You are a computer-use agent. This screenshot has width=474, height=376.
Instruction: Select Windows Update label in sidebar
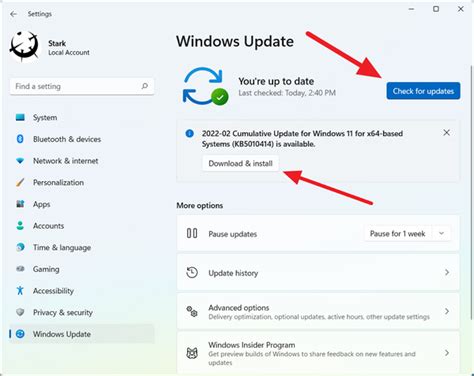click(x=62, y=334)
